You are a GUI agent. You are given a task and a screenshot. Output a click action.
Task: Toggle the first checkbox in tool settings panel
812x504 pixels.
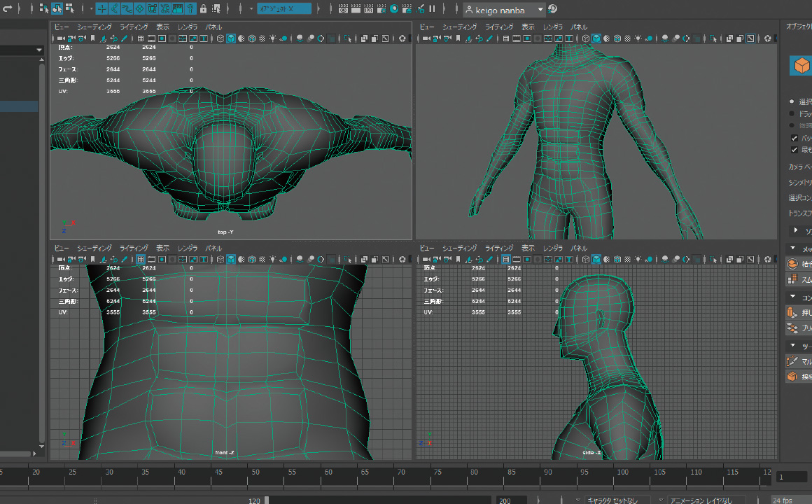[794, 138]
